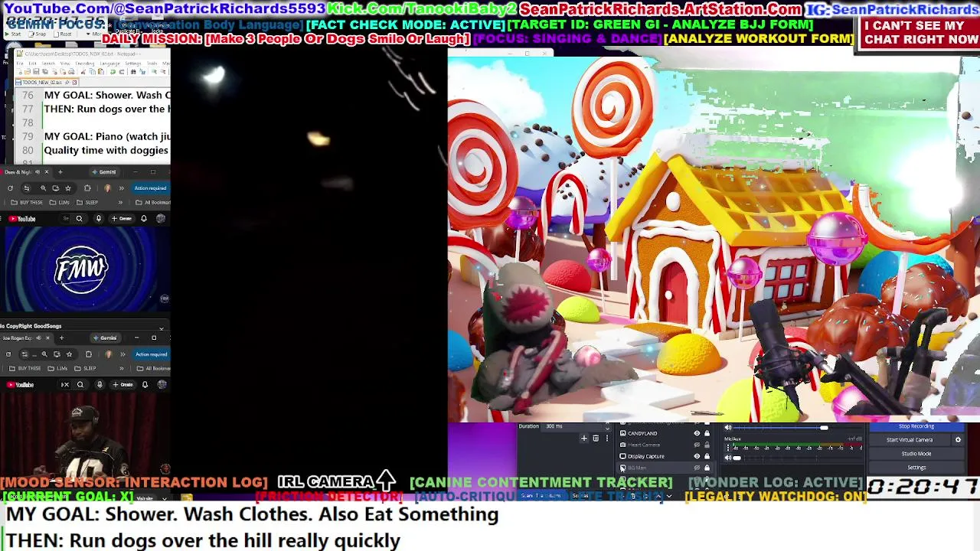
Task: Close the TODOS_NEW_02.txt tab
Action: 74,83
